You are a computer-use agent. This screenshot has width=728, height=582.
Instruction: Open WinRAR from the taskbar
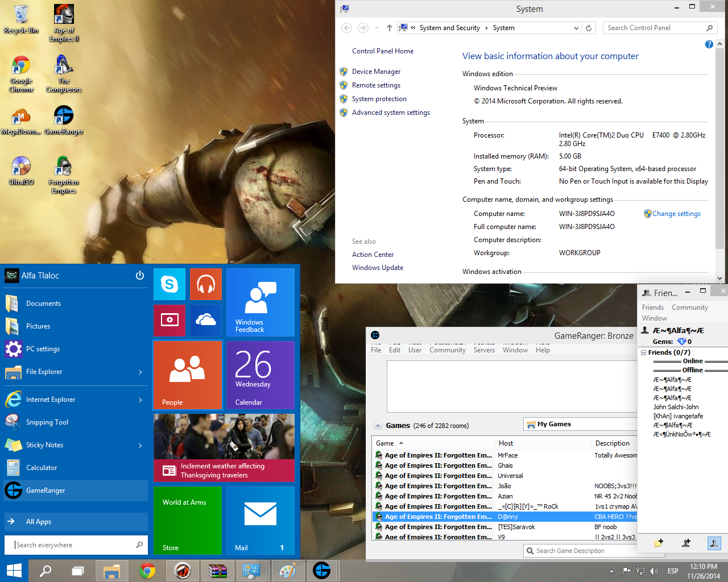pyautogui.click(x=218, y=571)
